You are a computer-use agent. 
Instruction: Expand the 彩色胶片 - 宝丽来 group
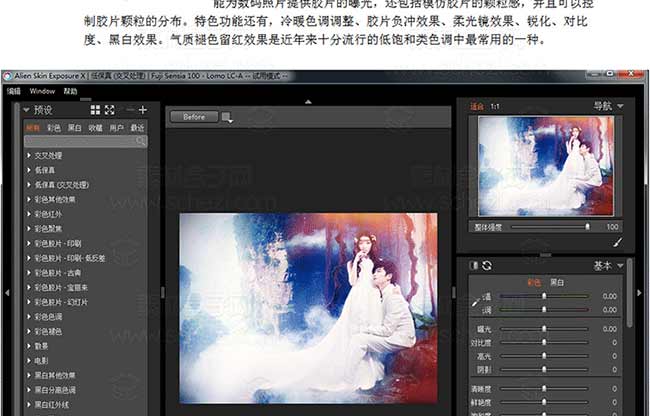coord(29,288)
